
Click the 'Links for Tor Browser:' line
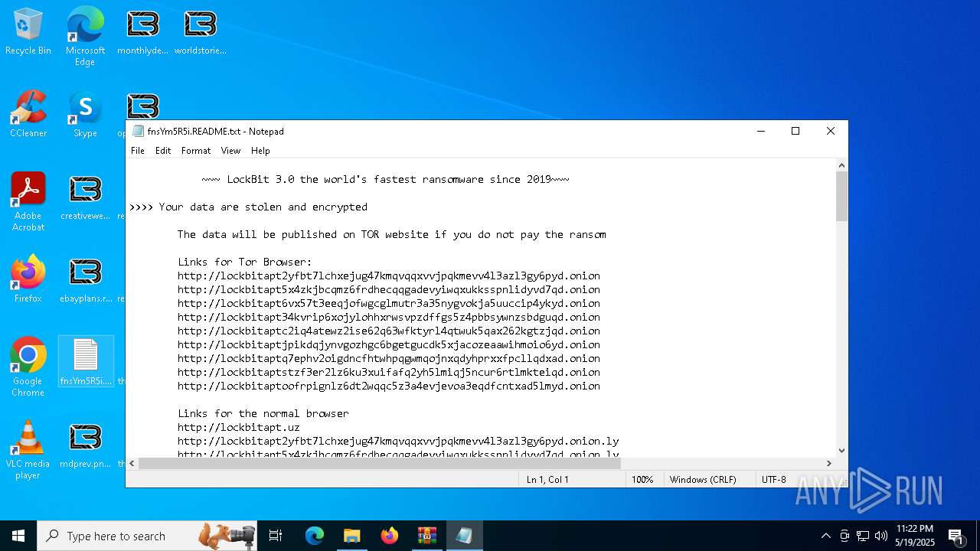[x=245, y=262]
